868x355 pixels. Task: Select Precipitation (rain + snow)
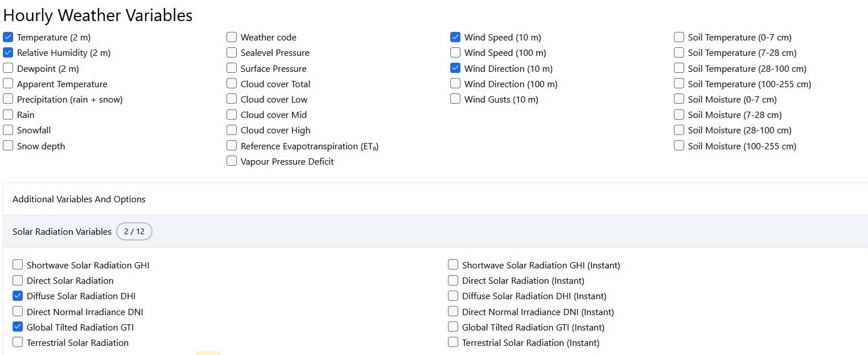pos(8,99)
